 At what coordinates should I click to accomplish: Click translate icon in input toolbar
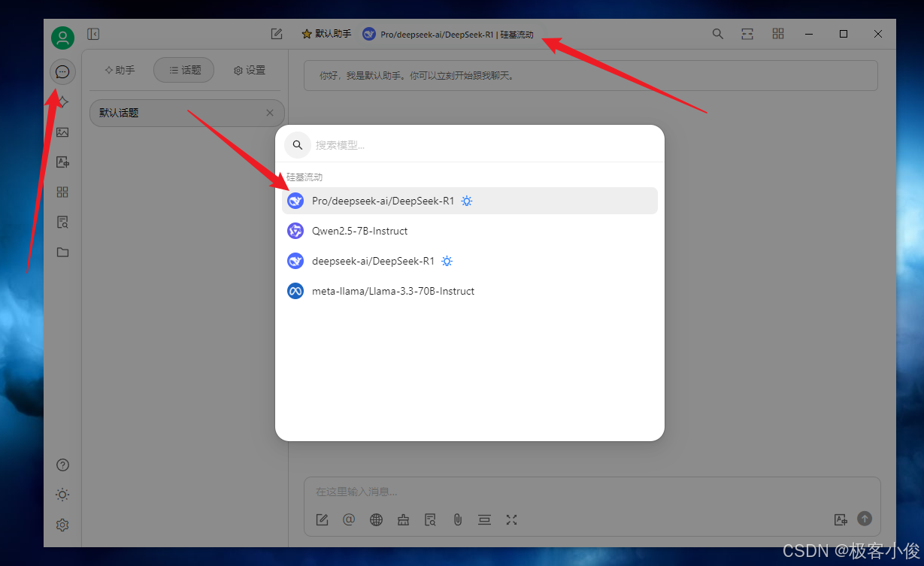coord(841,519)
